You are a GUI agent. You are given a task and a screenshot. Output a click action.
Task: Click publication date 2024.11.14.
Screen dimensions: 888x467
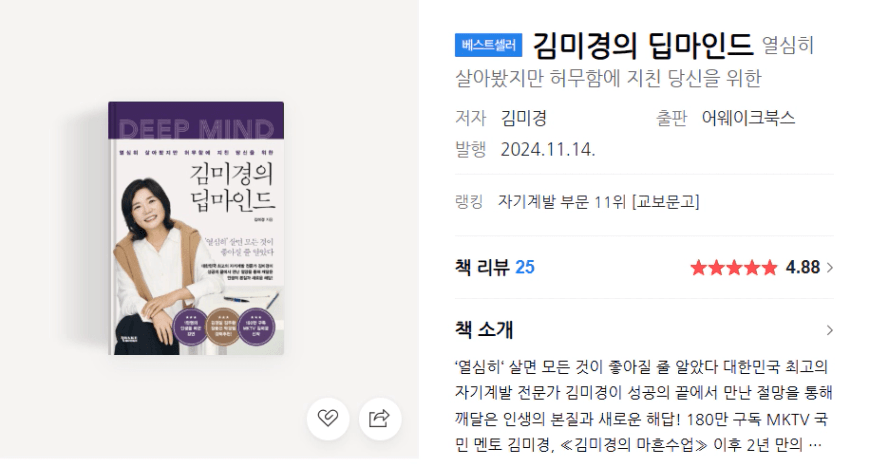548,149
